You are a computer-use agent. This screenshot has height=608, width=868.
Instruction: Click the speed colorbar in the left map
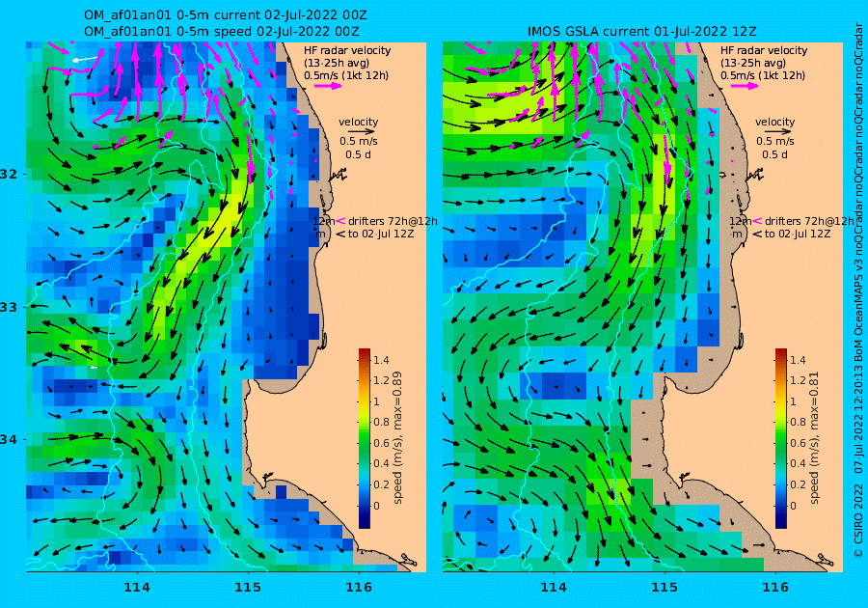click(365, 438)
